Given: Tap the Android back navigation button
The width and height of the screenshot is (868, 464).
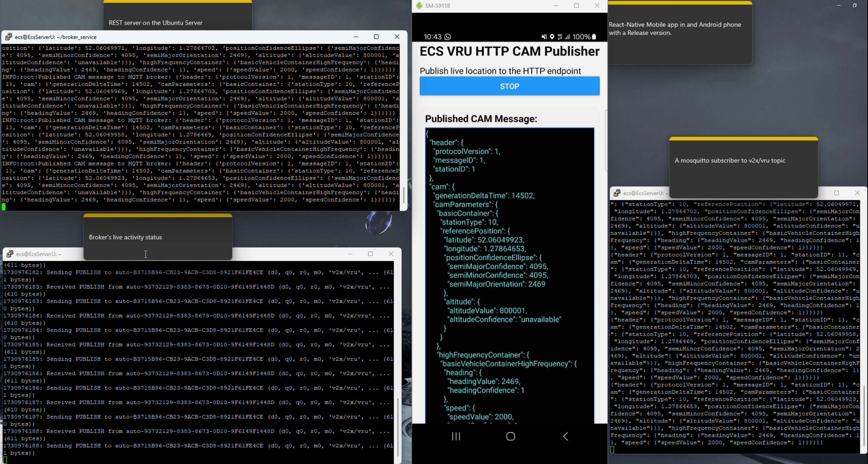Looking at the screenshot, I should pyautogui.click(x=565, y=436).
